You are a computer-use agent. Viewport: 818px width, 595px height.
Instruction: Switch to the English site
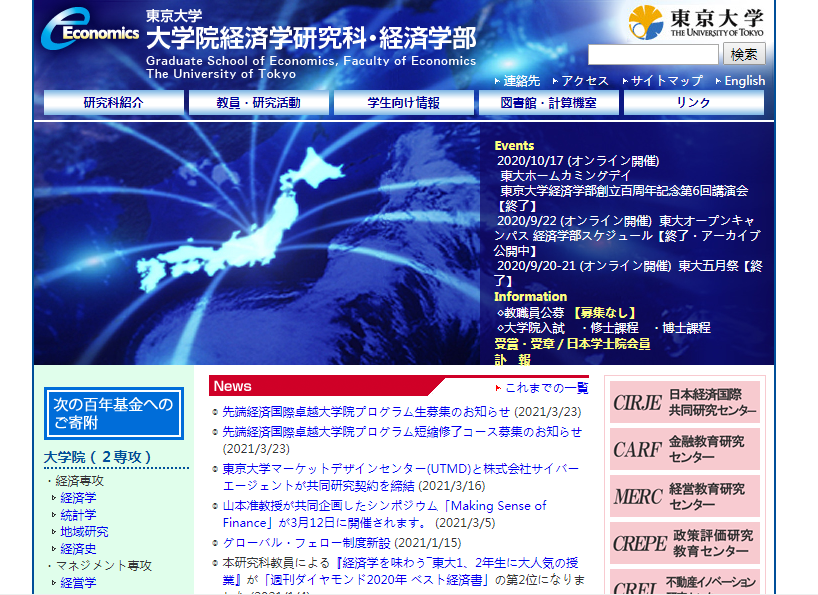click(x=744, y=81)
